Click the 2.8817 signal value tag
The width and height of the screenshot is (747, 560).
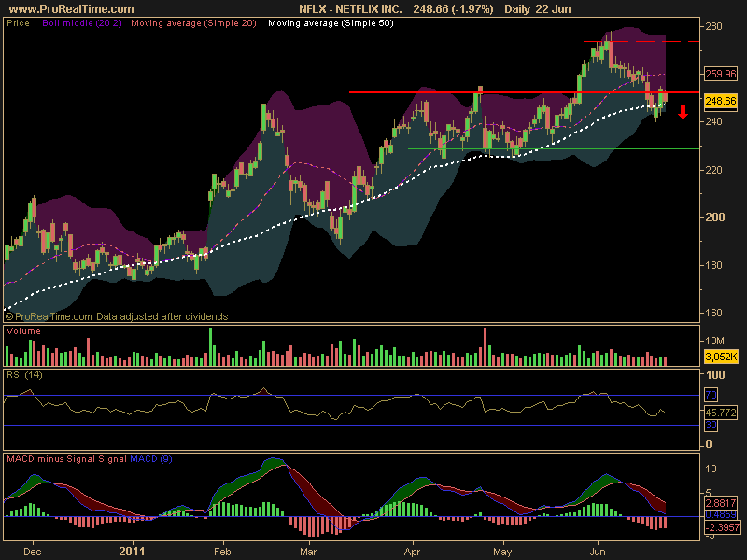[x=721, y=503]
